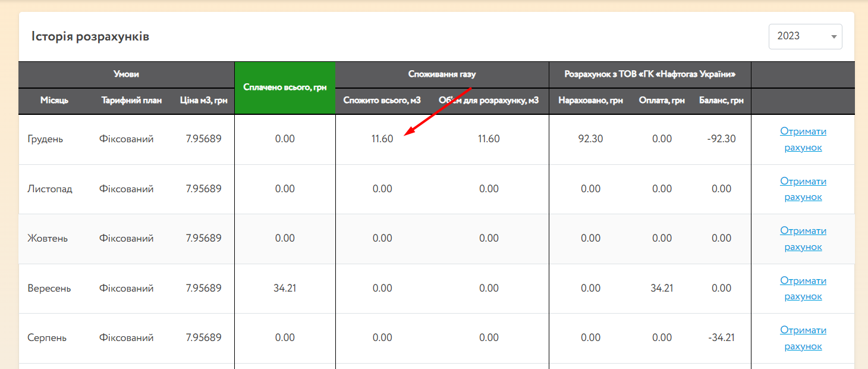Open the 2023 year dropdown
The image size is (868, 369).
[805, 36]
